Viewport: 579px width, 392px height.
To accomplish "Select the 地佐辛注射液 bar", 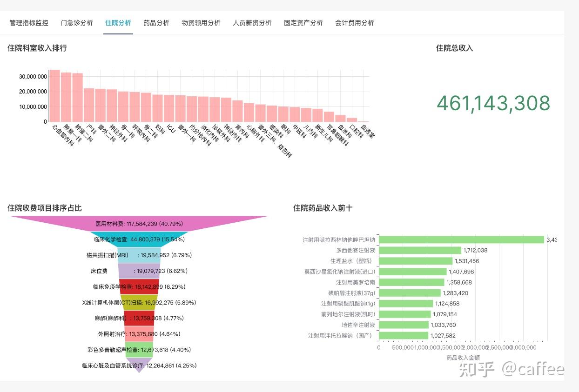I will [404, 325].
